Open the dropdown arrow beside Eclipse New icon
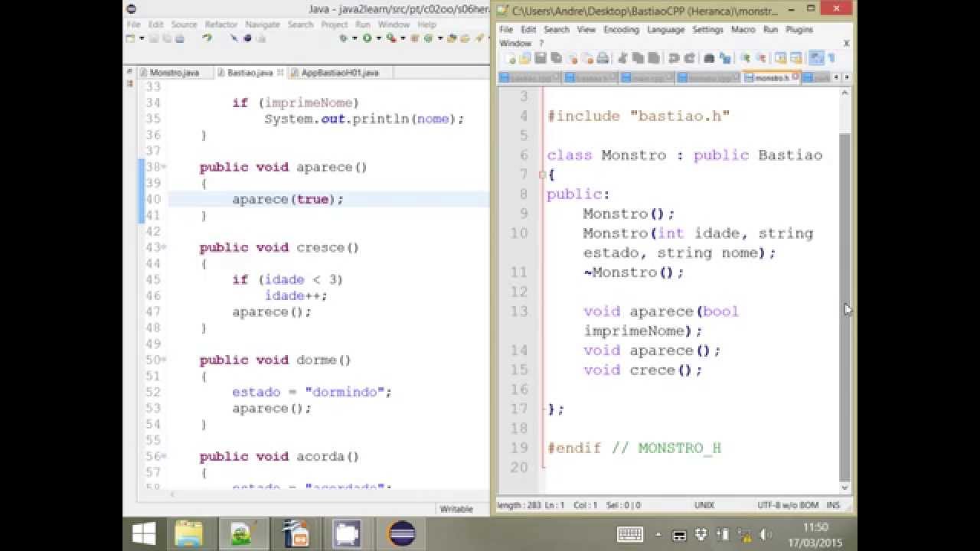 [x=142, y=38]
